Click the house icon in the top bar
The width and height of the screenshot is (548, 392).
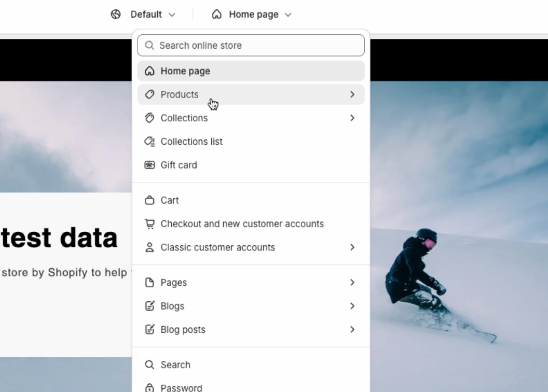pos(217,15)
